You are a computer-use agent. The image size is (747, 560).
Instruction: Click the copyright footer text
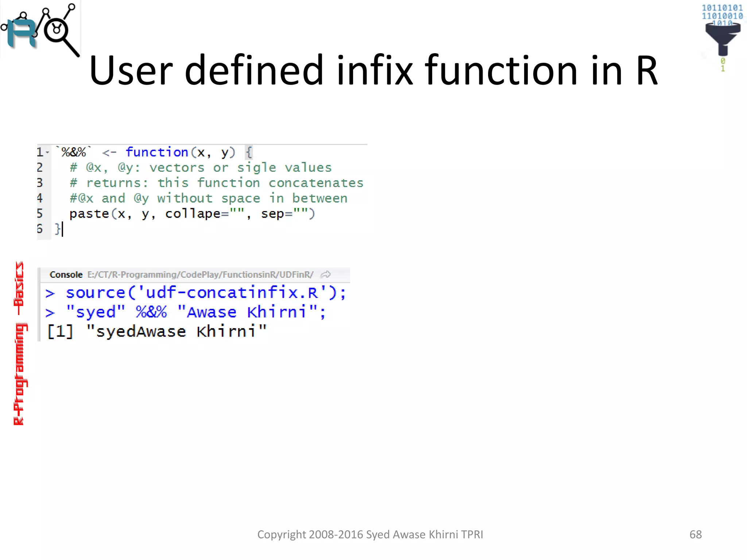[370, 534]
